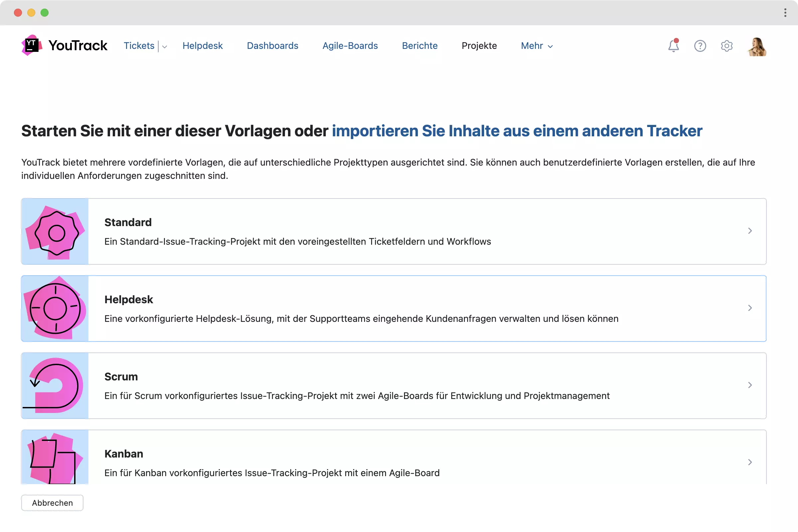Click the chevron on the Standard row
This screenshot has width=798, height=532.
pos(750,231)
